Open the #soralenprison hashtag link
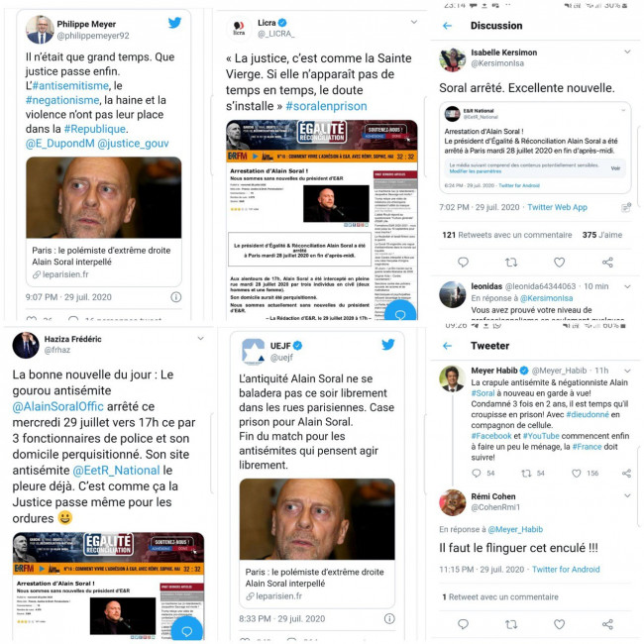Screen dimensions: 644x644 [x=326, y=106]
